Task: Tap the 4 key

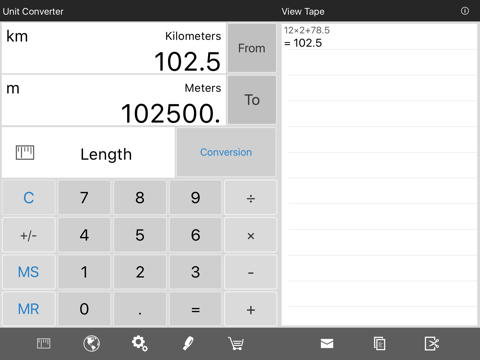Action: pyautogui.click(x=84, y=235)
